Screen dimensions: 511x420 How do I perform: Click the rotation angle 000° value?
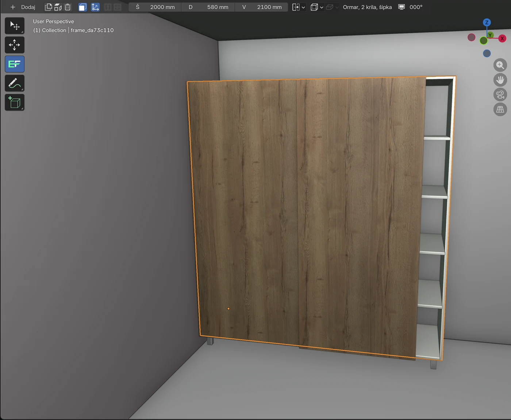[416, 7]
